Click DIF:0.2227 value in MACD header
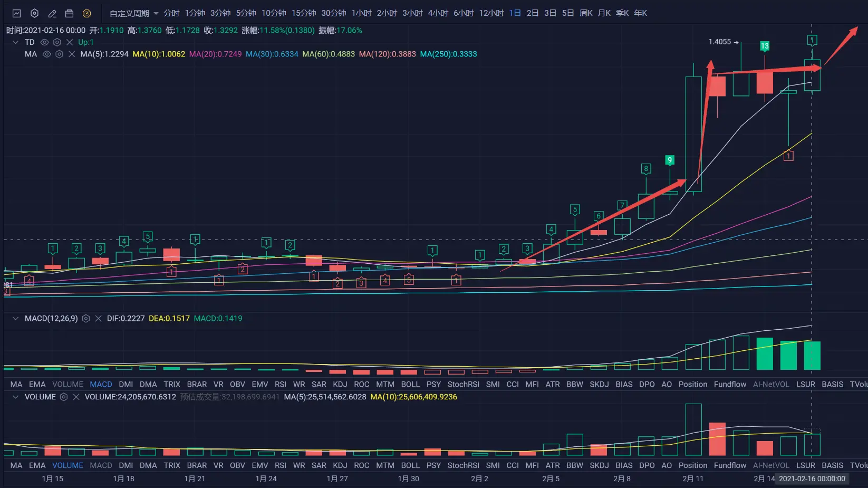Screen dimensions: 868x488 tap(126, 319)
